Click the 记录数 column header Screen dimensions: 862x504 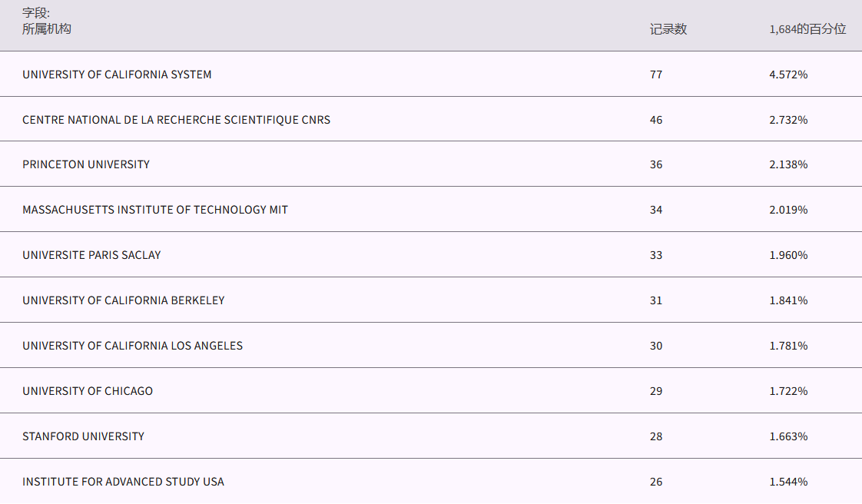(x=668, y=29)
